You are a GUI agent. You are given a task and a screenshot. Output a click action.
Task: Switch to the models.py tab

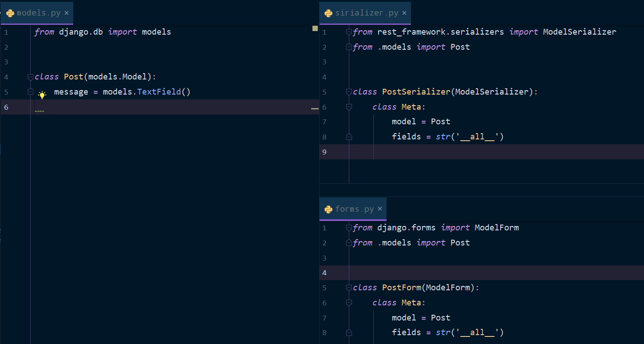[x=37, y=13]
